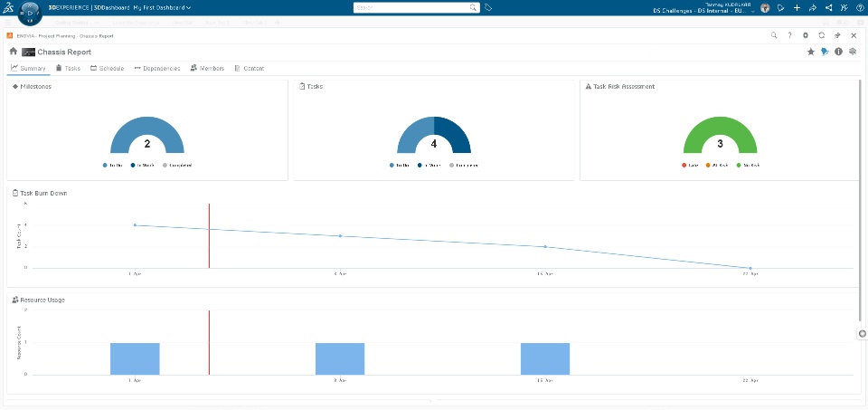This screenshot has width=868, height=410.
Task: Open My First Dashboard dropdown
Action: 162,8
